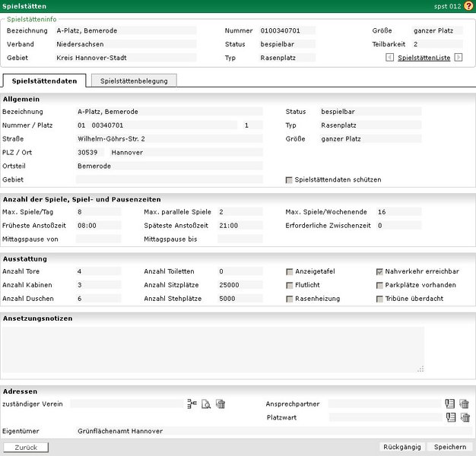476x456 pixels.
Task: Click club assignment icon beside zuständiger Verein
Action: pyautogui.click(x=192, y=404)
